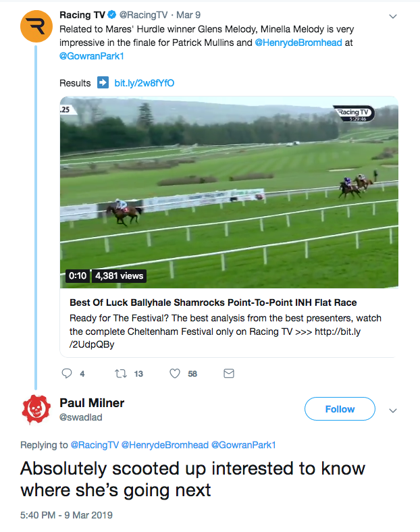Image resolution: width=420 pixels, height=532 pixels.
Task: Click the @swadlad username handle
Action: coord(81,417)
